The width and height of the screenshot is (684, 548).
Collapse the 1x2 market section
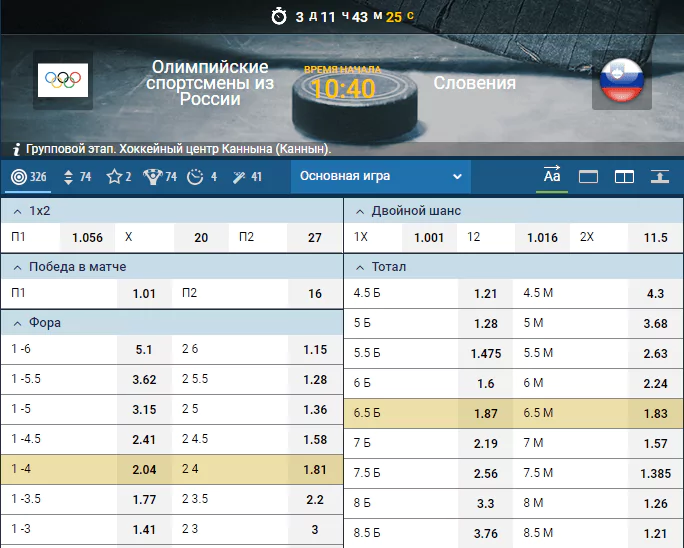point(172,211)
